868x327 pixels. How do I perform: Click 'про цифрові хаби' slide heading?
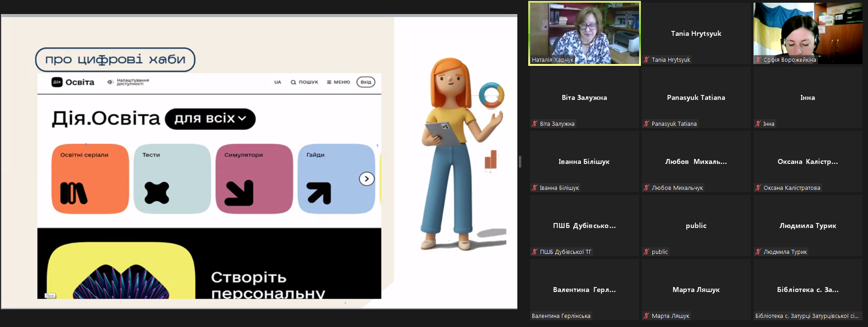[x=115, y=59]
